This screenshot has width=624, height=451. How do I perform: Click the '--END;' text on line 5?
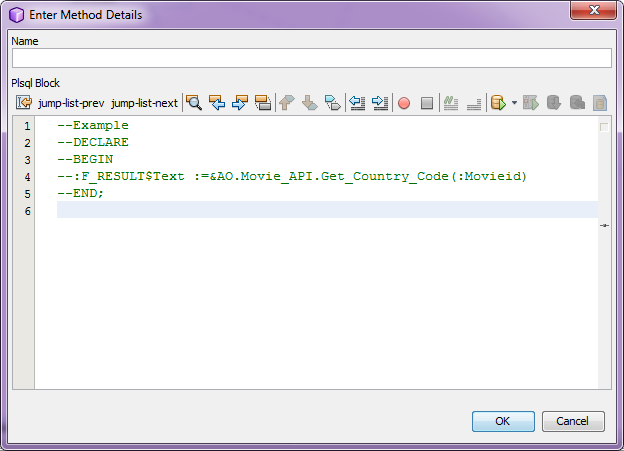(x=80, y=193)
